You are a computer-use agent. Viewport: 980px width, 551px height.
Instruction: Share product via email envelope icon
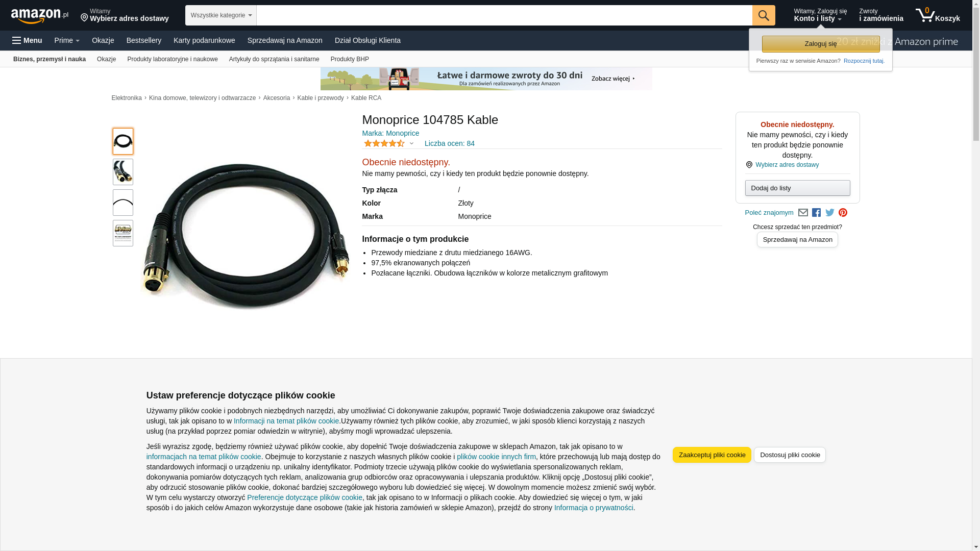(x=803, y=213)
